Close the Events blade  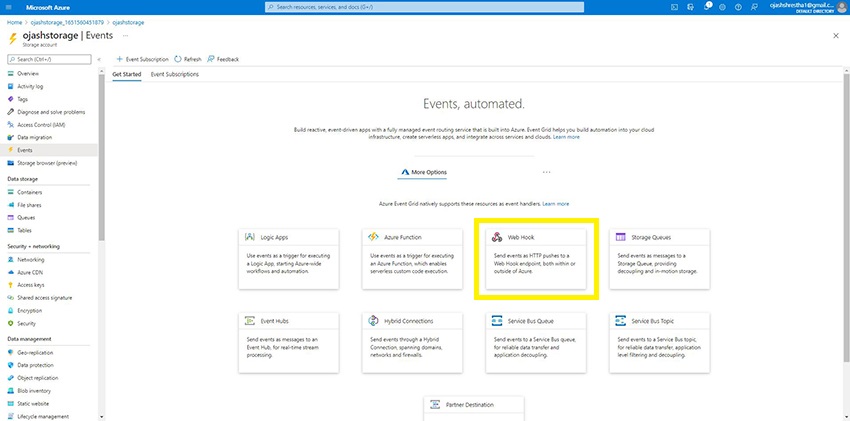pos(835,35)
